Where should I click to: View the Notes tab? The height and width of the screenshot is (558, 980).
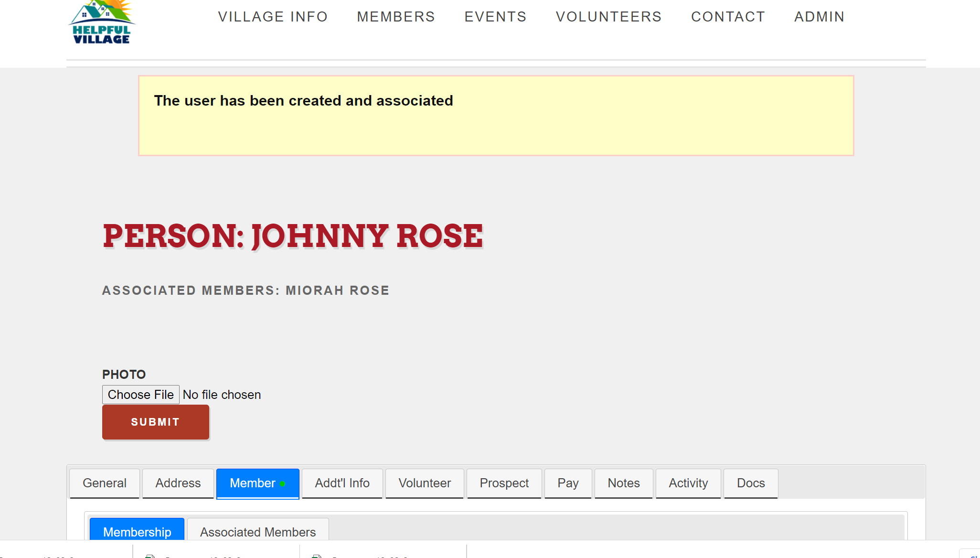coord(624,483)
